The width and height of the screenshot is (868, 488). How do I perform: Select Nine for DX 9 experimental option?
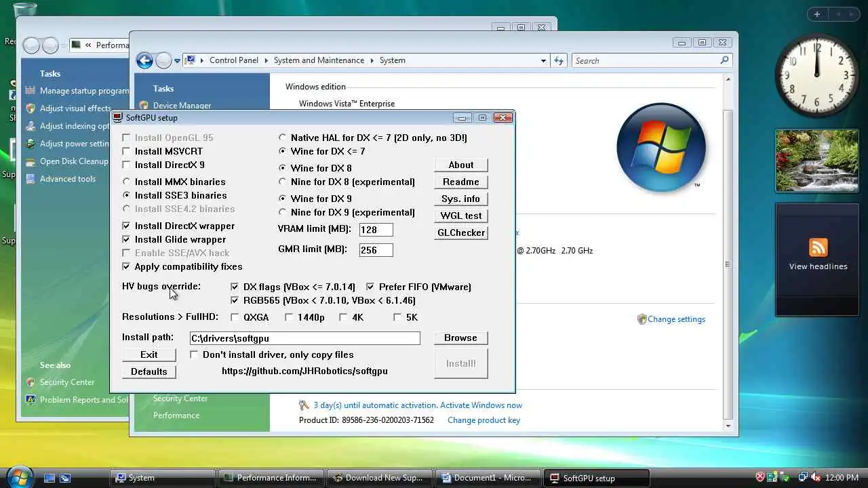click(283, 212)
